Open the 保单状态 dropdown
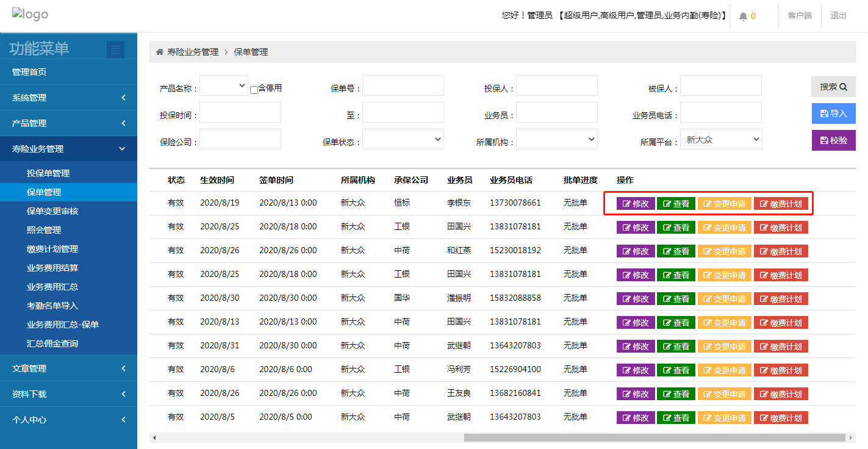This screenshot has width=868, height=449. point(403,140)
